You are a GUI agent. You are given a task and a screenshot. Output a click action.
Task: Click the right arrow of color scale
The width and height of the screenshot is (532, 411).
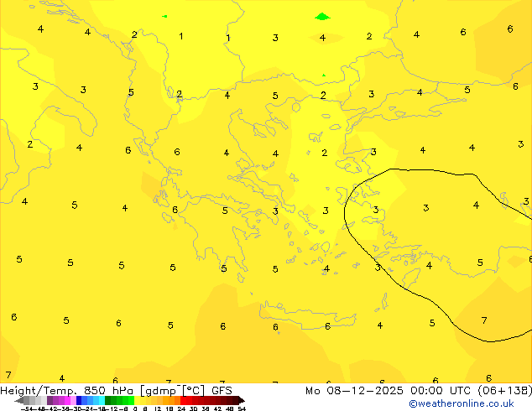[240, 401]
